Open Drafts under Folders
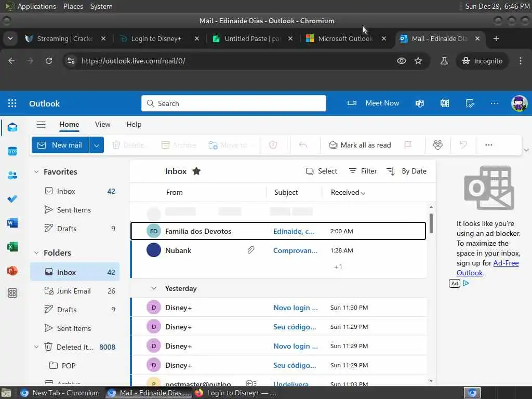The image size is (532, 399). pyautogui.click(x=75, y=310)
